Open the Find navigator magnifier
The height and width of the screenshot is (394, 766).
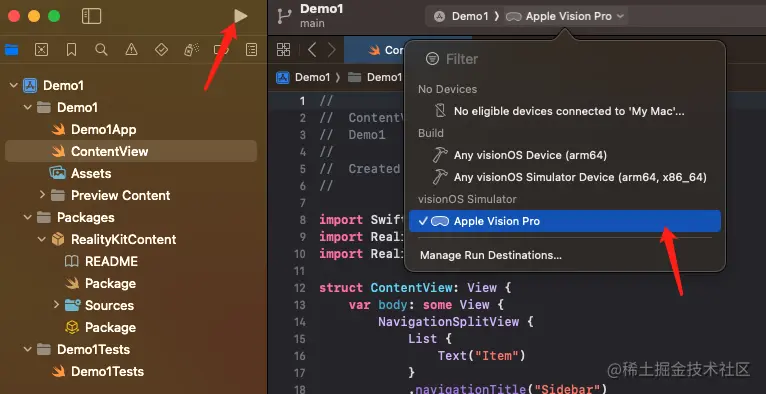tap(101, 49)
